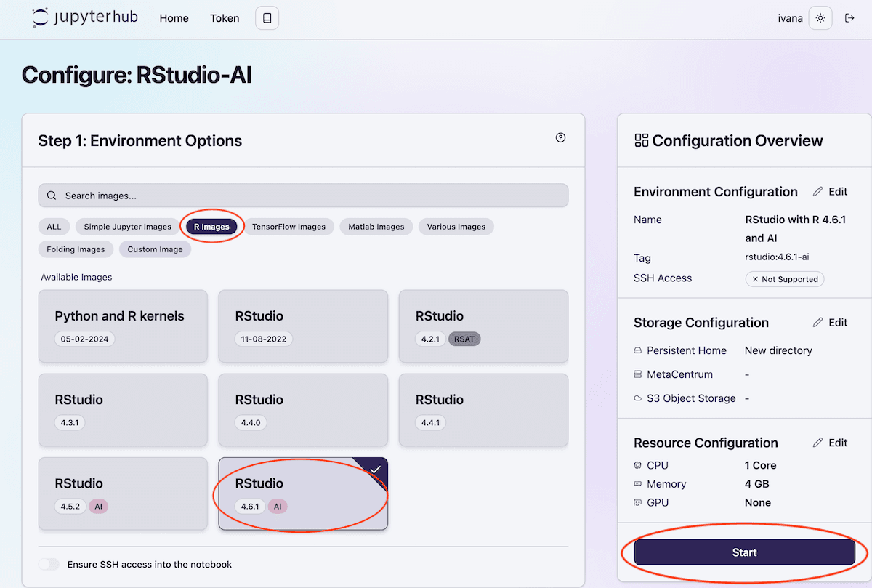Open the Token page

coord(225,18)
